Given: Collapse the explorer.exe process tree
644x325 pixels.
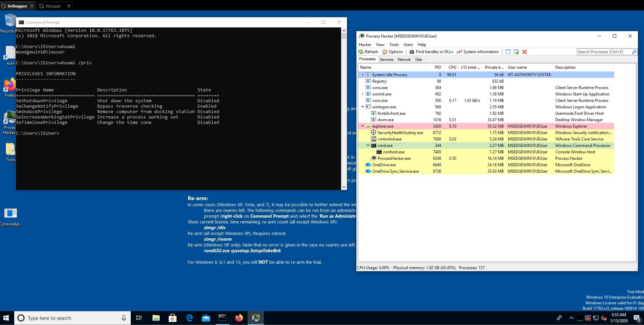Looking at the screenshot, I should pyautogui.click(x=362, y=126).
